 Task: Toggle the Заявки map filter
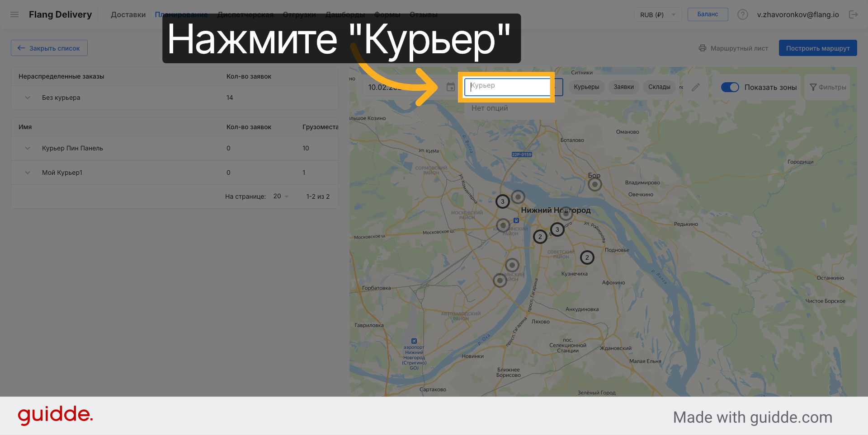(623, 87)
